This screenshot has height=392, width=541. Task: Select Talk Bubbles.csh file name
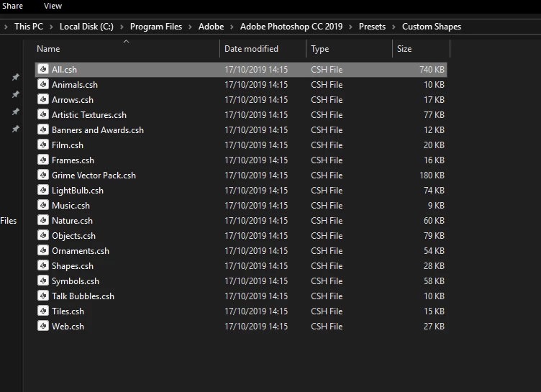tap(83, 296)
